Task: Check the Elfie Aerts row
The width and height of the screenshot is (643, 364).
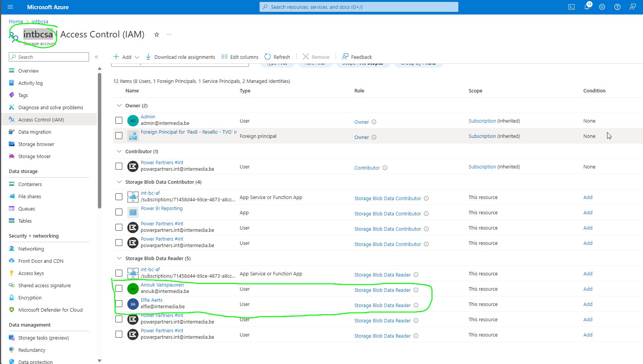Action: (x=119, y=304)
